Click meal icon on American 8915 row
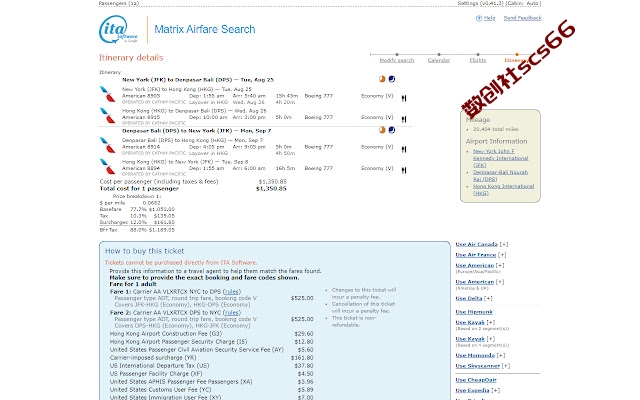This screenshot has height=400, width=640. (404, 119)
